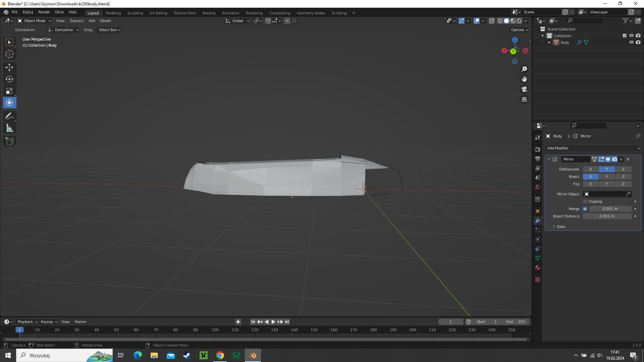Toggle camera view icon in viewport
644x362 pixels.
pos(524,89)
